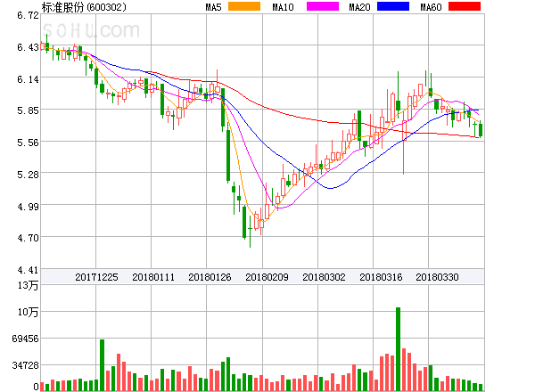This screenshot has width=535, height=392.
Task: Click the MA5 legend label
Action: pyautogui.click(x=213, y=7)
